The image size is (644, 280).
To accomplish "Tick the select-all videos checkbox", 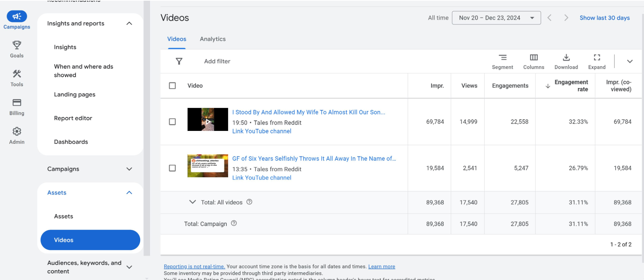I will click(x=172, y=86).
